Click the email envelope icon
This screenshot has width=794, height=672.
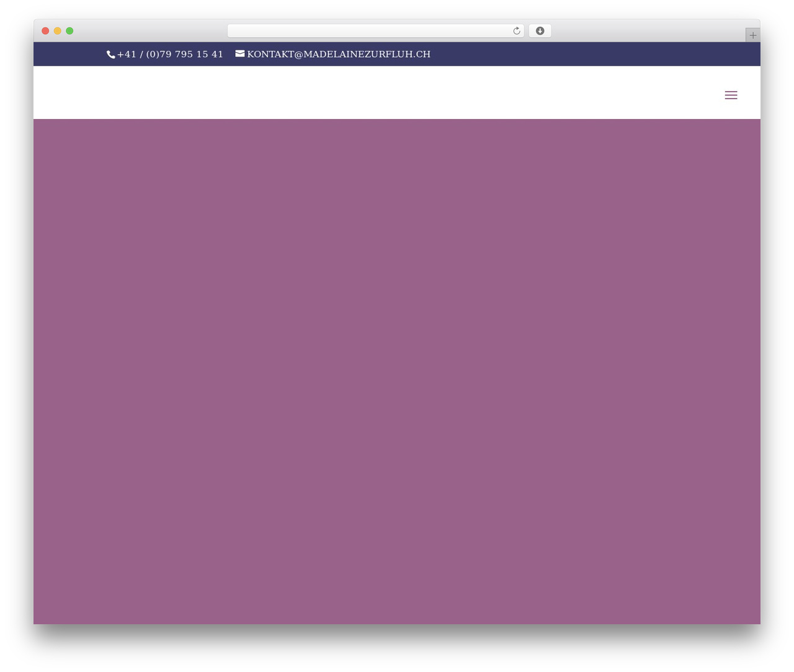tap(240, 54)
